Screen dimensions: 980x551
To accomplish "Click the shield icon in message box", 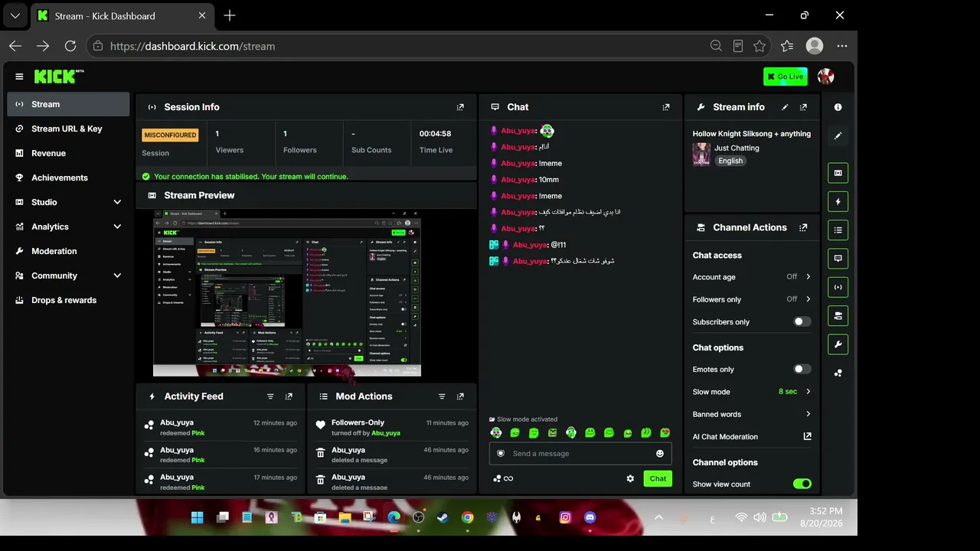I will click(501, 454).
